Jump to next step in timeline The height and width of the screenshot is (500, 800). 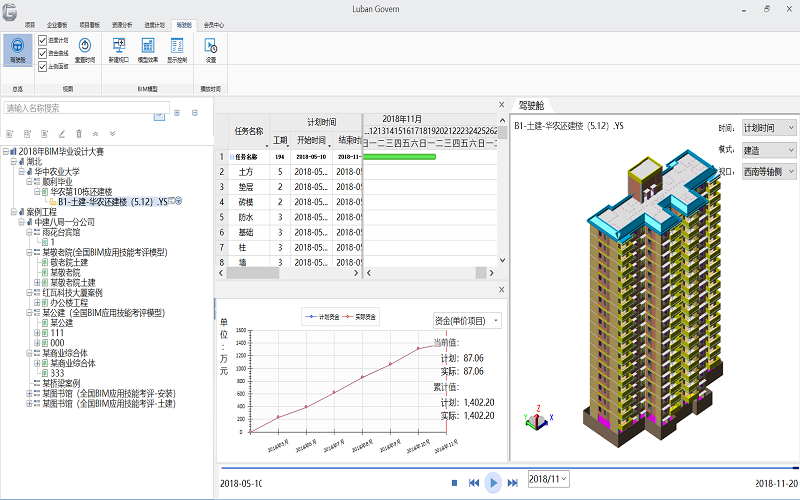coord(513,483)
